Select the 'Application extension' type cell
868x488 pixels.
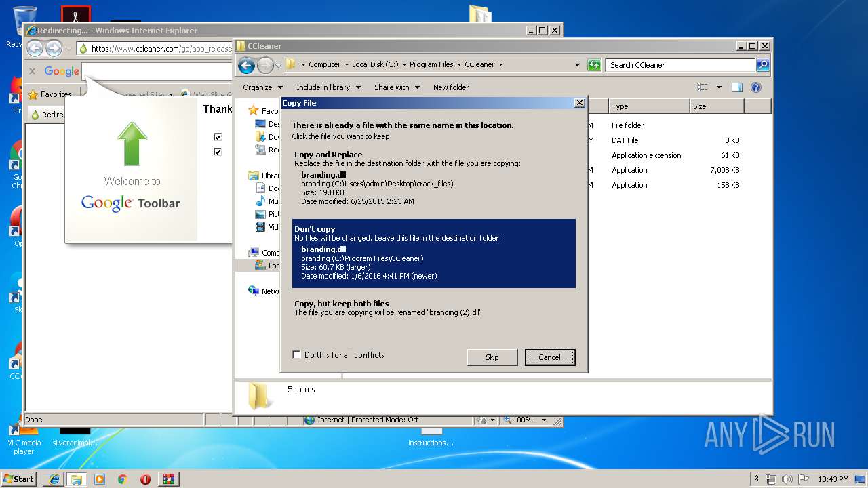pos(646,155)
